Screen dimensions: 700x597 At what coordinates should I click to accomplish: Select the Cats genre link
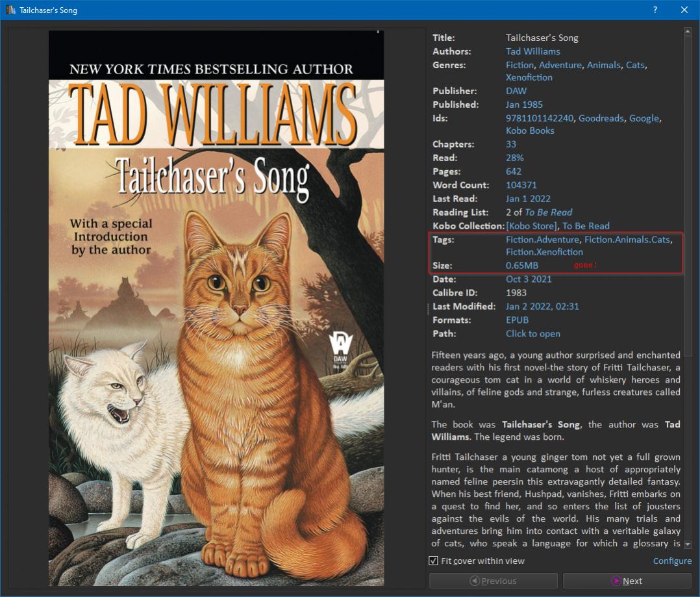[635, 65]
